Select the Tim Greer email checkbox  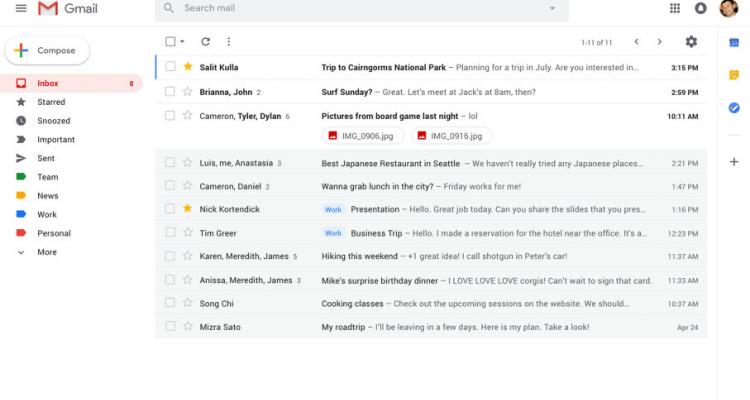click(170, 233)
